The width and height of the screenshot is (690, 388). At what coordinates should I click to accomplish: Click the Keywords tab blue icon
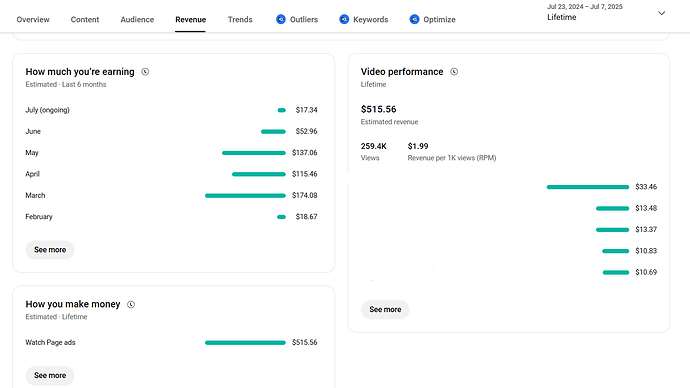click(344, 19)
